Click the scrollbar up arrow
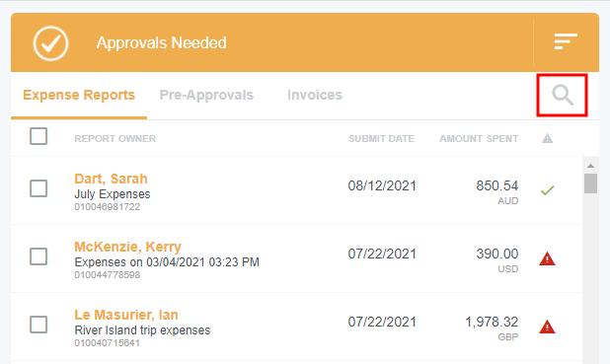 pos(590,166)
